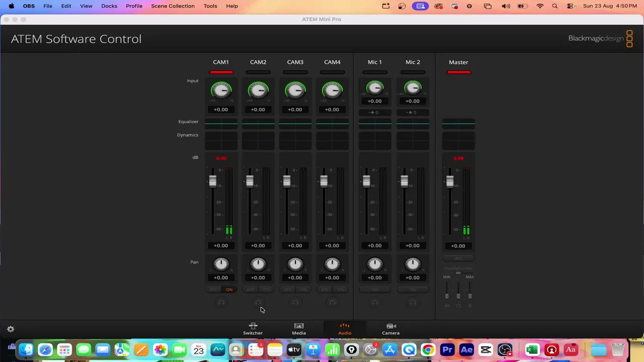Open CapCut from the dock
This screenshot has width=644, height=362.
click(x=486, y=350)
